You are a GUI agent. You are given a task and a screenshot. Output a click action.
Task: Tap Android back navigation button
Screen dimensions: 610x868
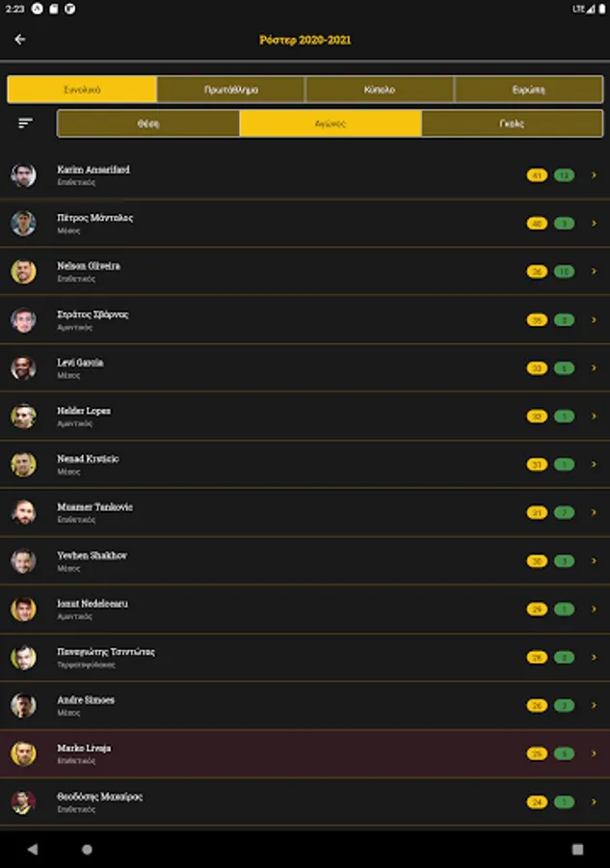33,849
